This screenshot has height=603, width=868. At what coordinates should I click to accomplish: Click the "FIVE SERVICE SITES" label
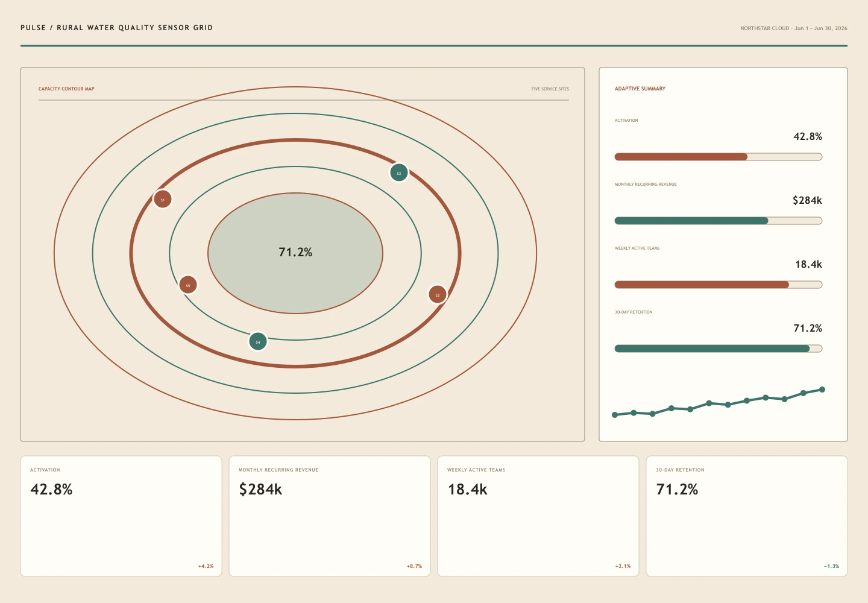(550, 89)
